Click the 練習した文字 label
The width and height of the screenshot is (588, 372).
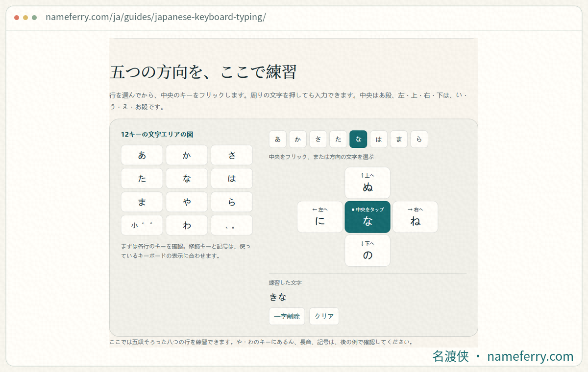point(285,283)
